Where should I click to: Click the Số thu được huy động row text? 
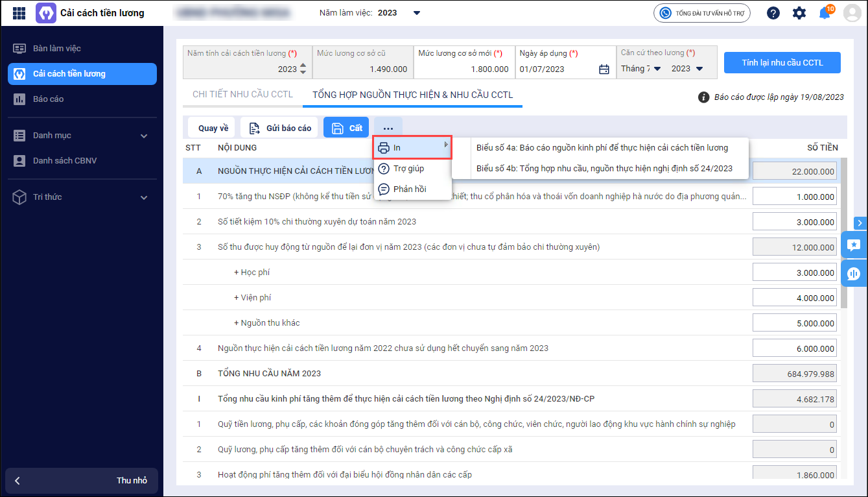coord(408,247)
